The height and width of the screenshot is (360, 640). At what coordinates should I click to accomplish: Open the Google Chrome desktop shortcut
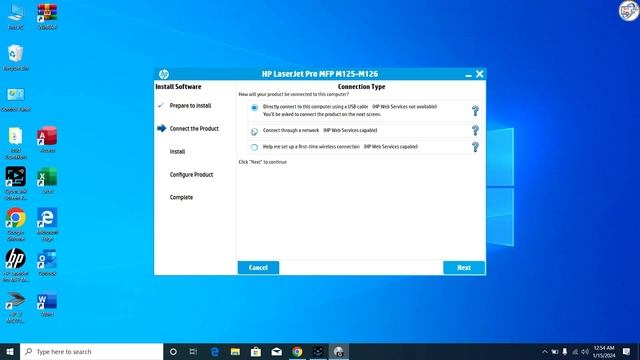coord(16,224)
